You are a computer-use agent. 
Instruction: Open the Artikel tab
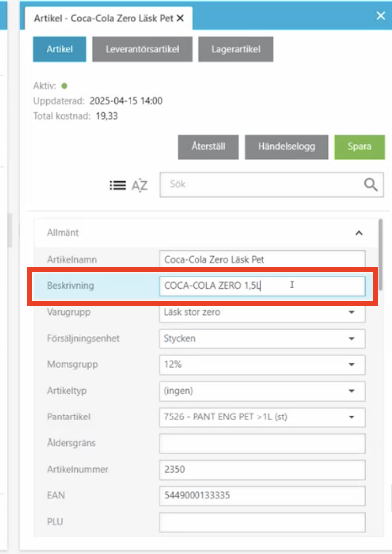[60, 49]
